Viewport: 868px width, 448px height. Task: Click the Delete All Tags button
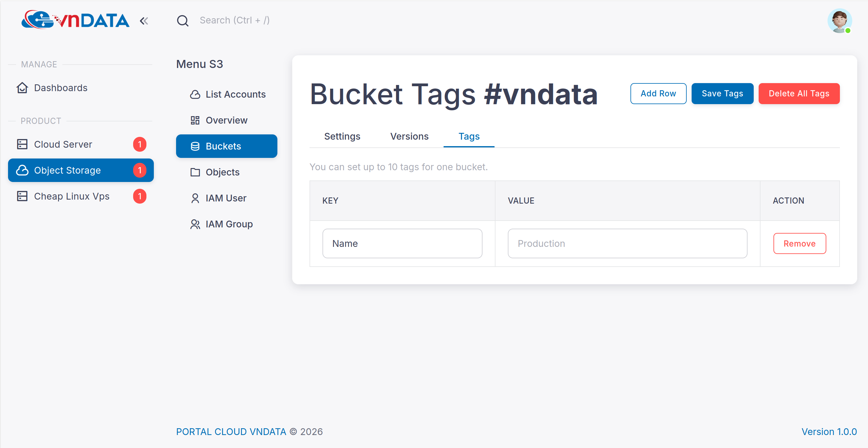click(x=798, y=94)
